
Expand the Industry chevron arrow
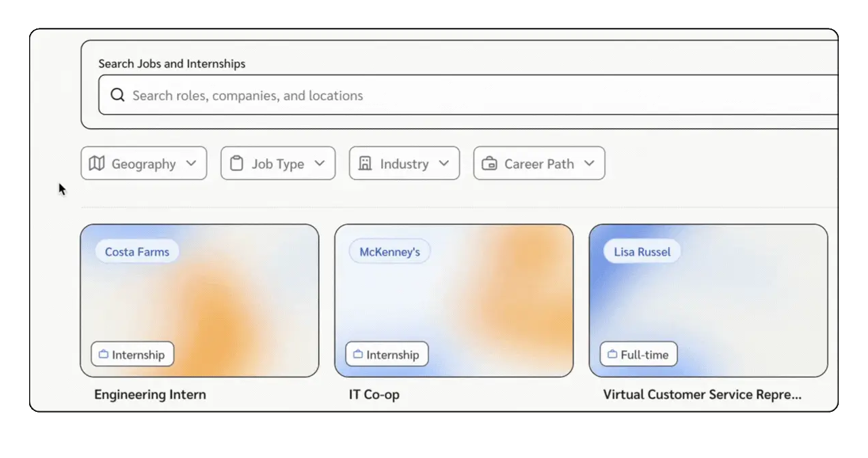tap(444, 164)
